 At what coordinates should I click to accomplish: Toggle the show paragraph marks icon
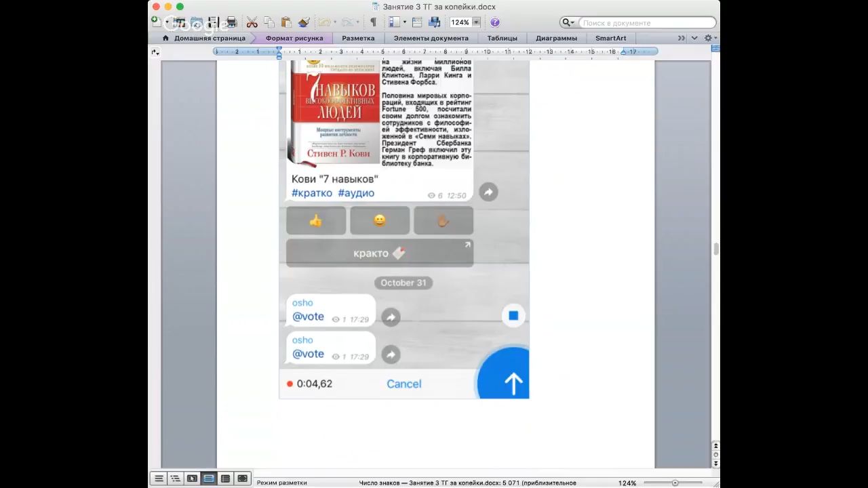pyautogui.click(x=373, y=22)
